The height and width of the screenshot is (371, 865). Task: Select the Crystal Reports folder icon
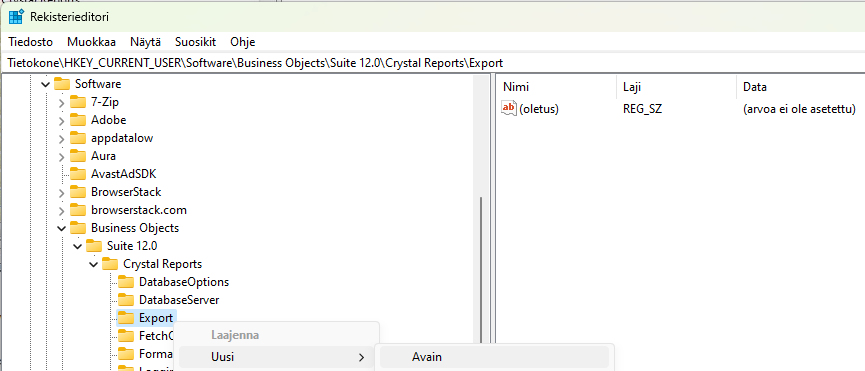point(110,264)
